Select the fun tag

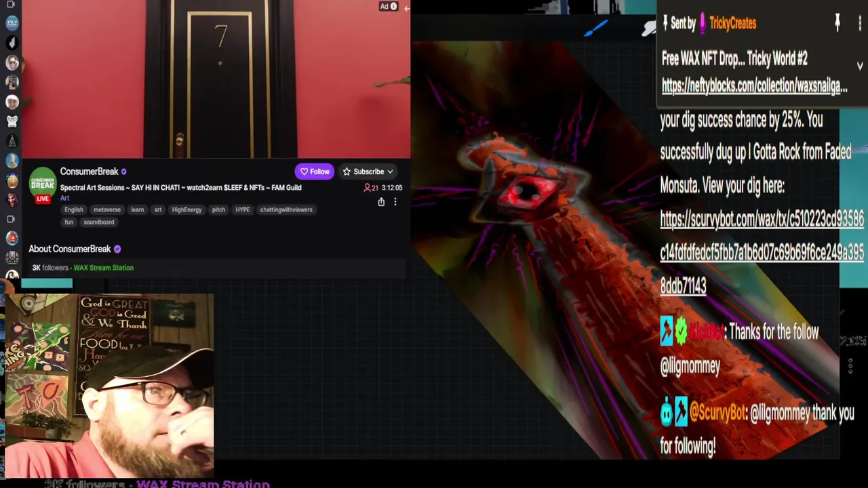68,222
